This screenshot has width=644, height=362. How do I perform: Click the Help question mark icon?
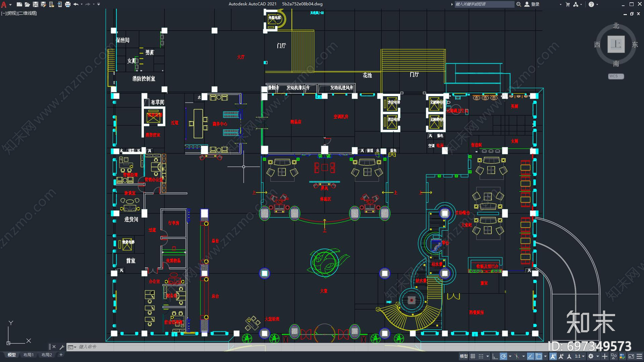(x=591, y=4)
